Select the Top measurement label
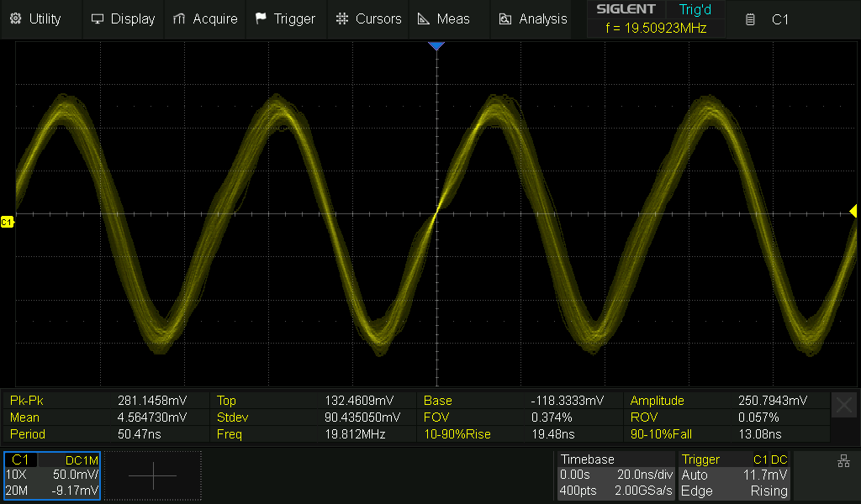The height and width of the screenshot is (504, 861). tap(226, 401)
